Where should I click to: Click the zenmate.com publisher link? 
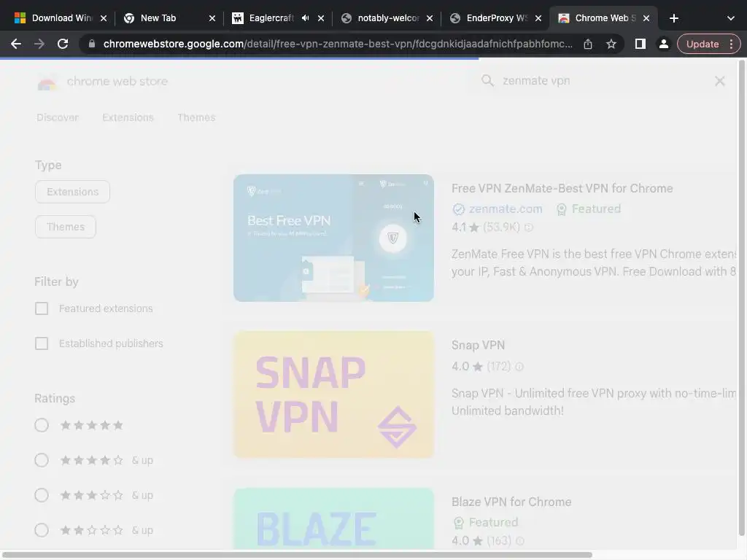pyautogui.click(x=506, y=209)
